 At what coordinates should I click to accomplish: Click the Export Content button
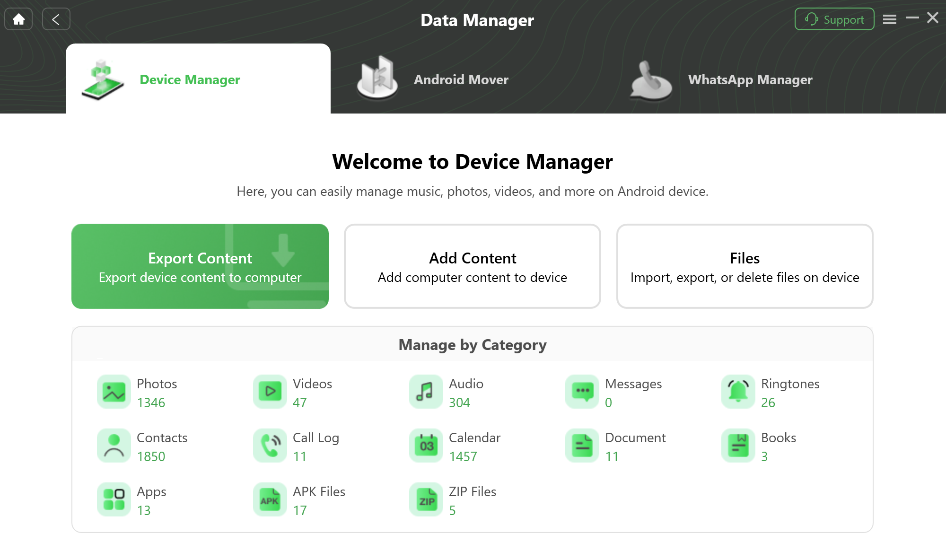coord(199,266)
